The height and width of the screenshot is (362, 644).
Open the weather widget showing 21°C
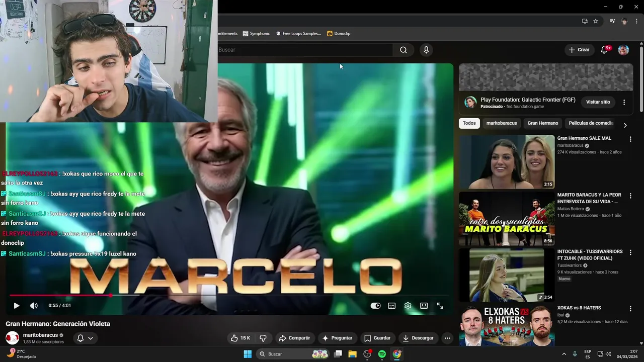tap(22, 354)
